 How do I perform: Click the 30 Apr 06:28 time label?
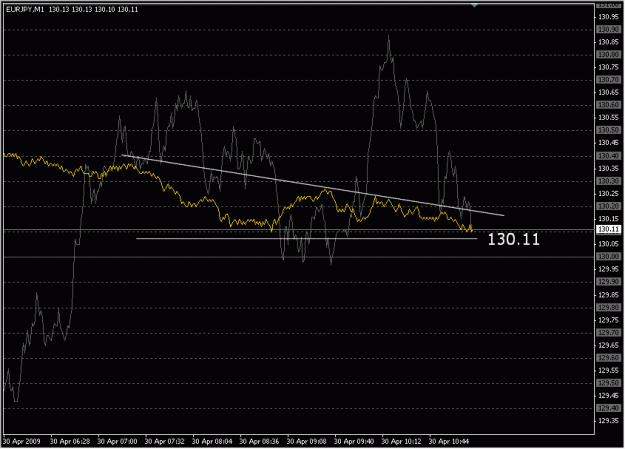pos(70,441)
